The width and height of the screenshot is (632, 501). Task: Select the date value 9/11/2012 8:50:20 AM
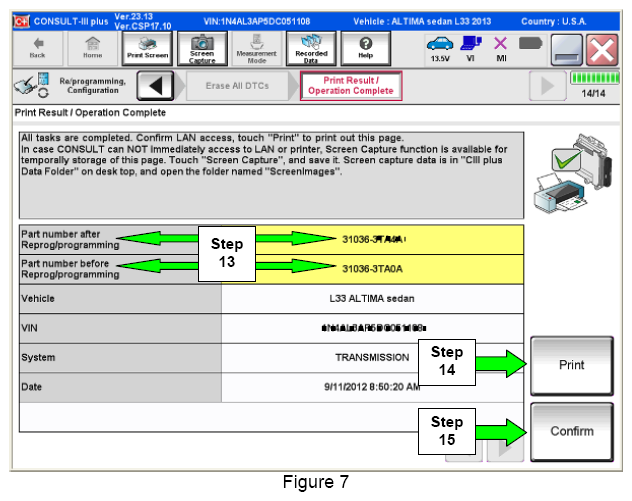pos(372,387)
